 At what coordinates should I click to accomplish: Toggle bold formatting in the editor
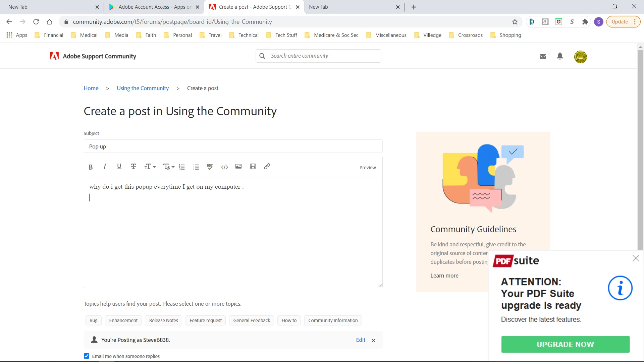[91, 167]
